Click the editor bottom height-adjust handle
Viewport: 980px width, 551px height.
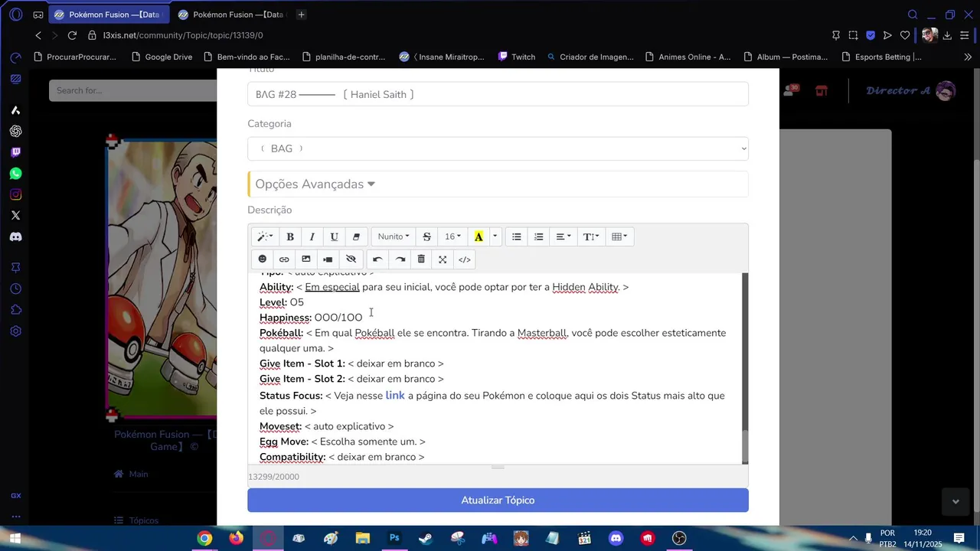(498, 467)
